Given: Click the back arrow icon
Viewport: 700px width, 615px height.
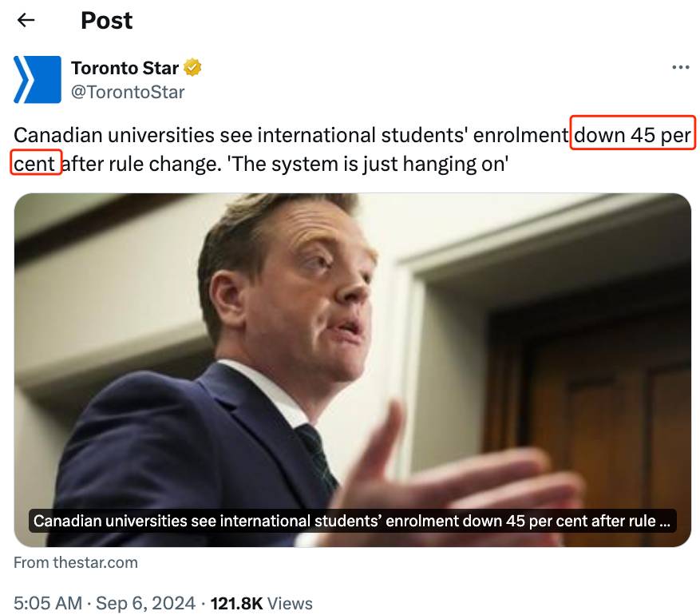Looking at the screenshot, I should 26,21.
